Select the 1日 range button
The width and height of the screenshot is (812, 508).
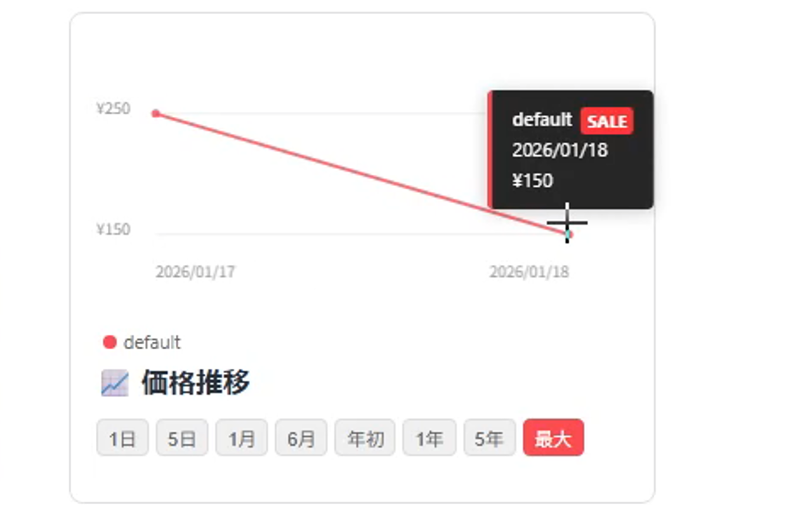pyautogui.click(x=122, y=438)
